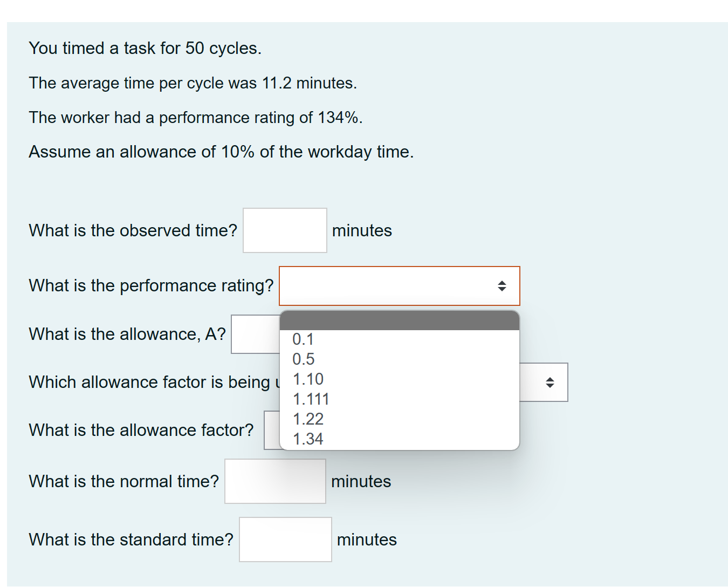
Task: Click the observed time input box
Action: [285, 230]
